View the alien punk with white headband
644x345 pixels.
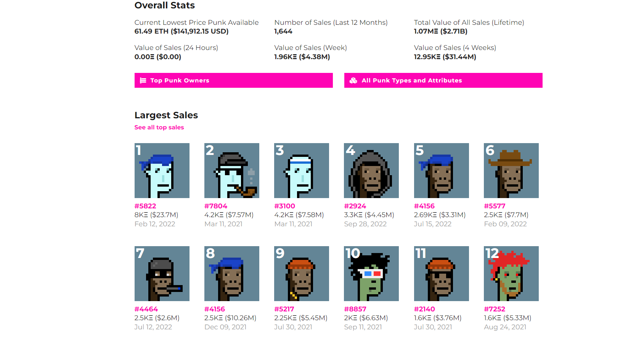302,171
